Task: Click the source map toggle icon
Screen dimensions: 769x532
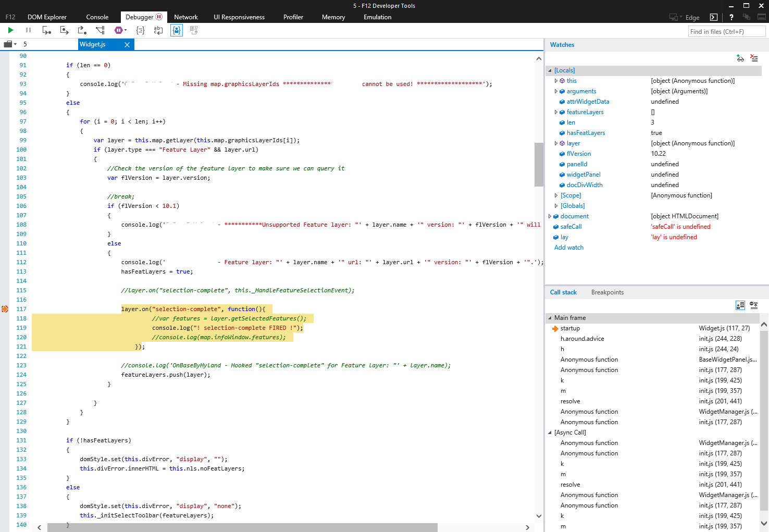Action: (194, 30)
